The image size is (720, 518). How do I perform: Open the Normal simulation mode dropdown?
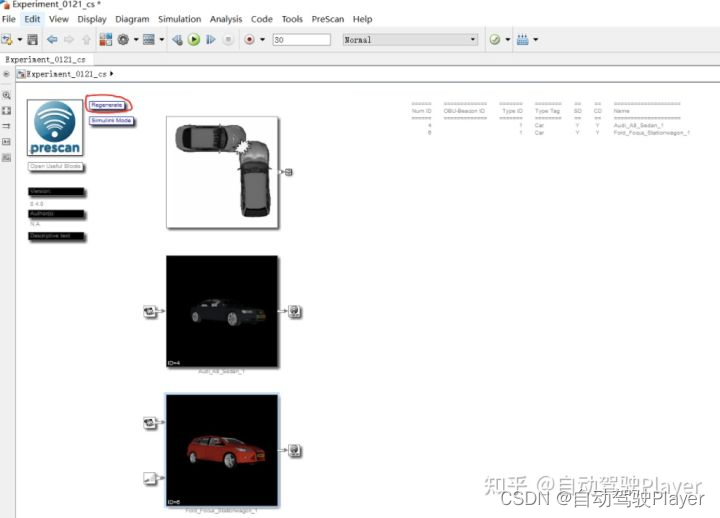click(410, 40)
